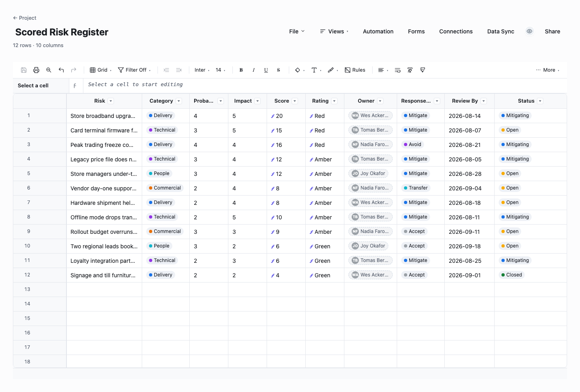
Task: Open the Forms menu
Action: [x=416, y=31]
